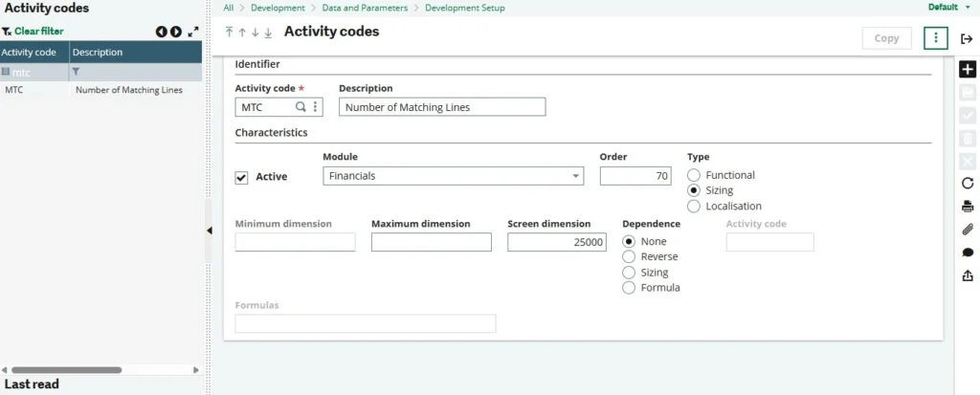Click the Formulas input field
The height and width of the screenshot is (395, 980).
coord(365,324)
